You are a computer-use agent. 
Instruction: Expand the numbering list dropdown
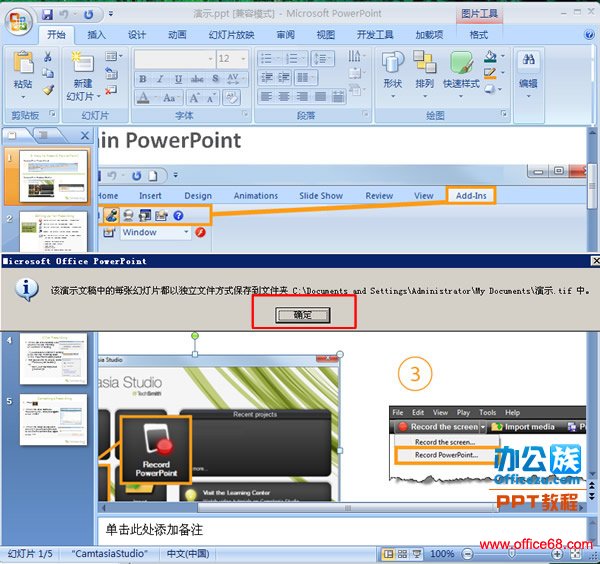(x=305, y=59)
